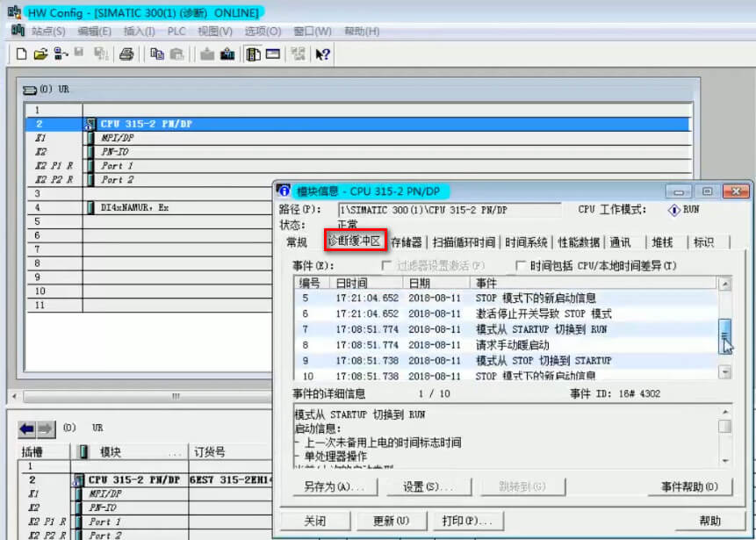Select the PN-IO row in rack

point(357,152)
